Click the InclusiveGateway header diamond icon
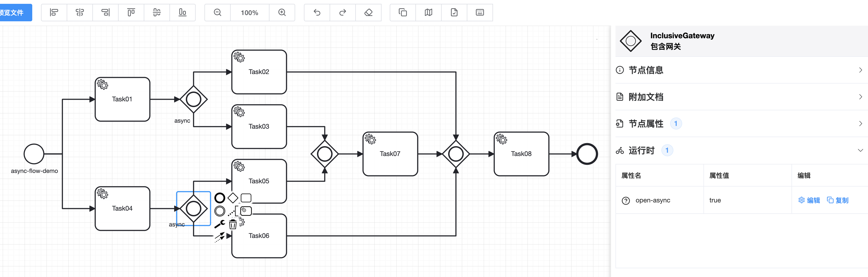The image size is (868, 277). 631,41
